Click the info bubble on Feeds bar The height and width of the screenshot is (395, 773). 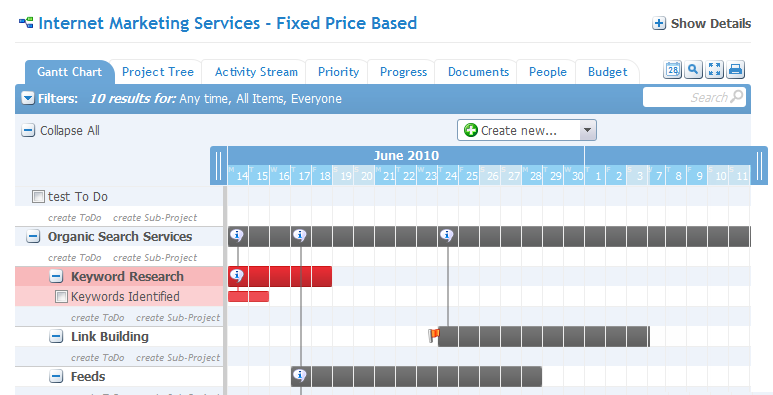(x=299, y=376)
